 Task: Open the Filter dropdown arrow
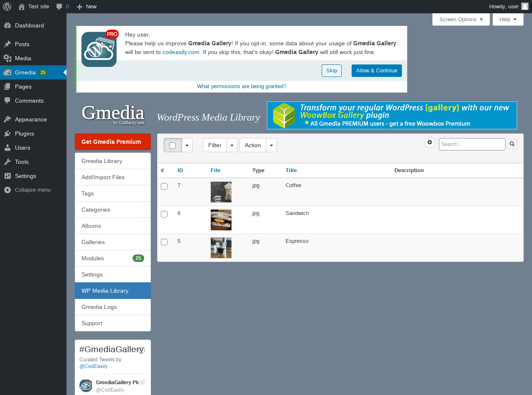232,145
